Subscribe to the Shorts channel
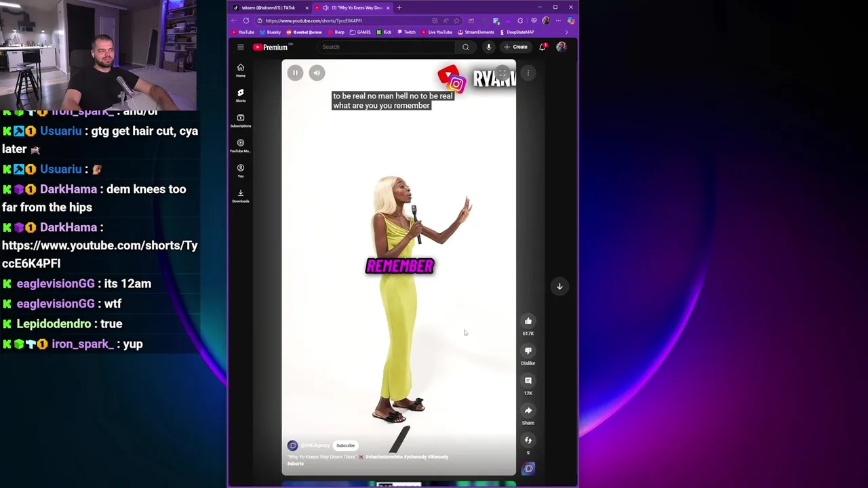This screenshot has width=868, height=488. 345,445
